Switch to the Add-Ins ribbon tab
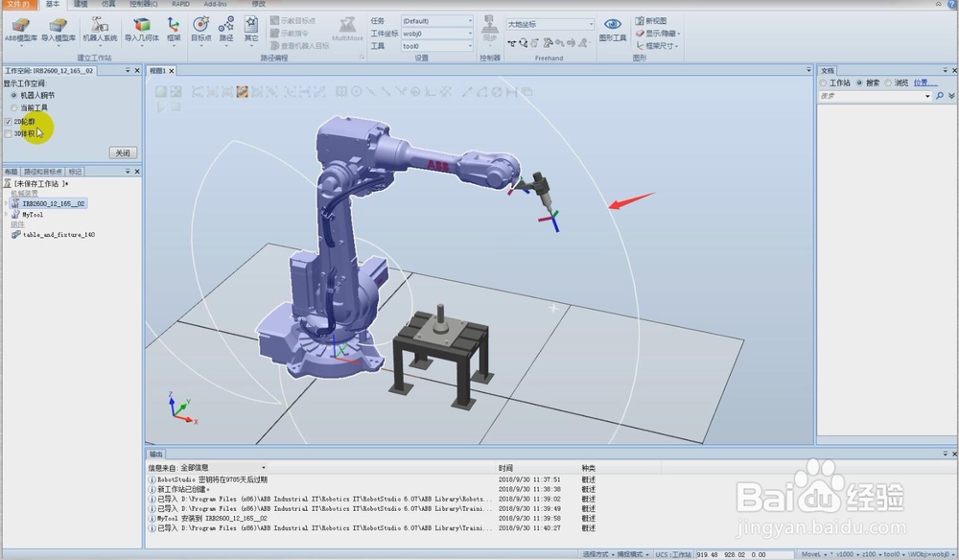959x560 pixels. (215, 4)
